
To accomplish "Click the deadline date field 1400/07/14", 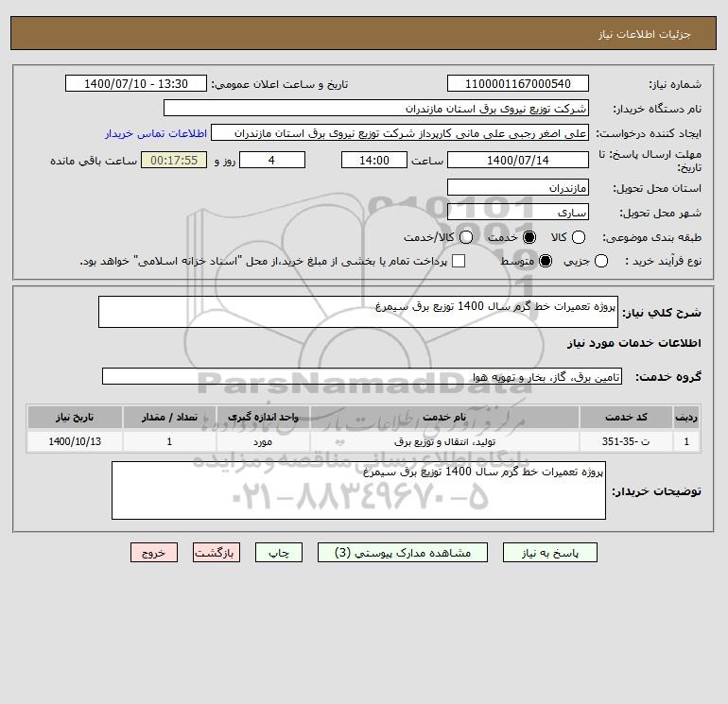I will pyautogui.click(x=518, y=160).
